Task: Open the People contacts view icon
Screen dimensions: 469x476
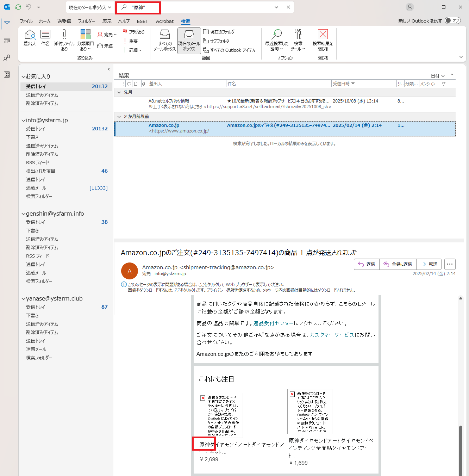Action: tap(7, 58)
